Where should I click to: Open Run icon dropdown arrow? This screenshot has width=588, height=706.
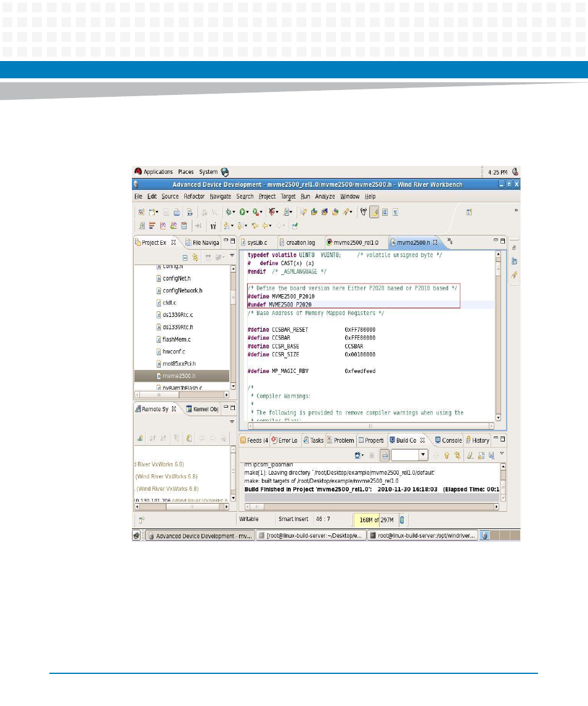[248, 213]
